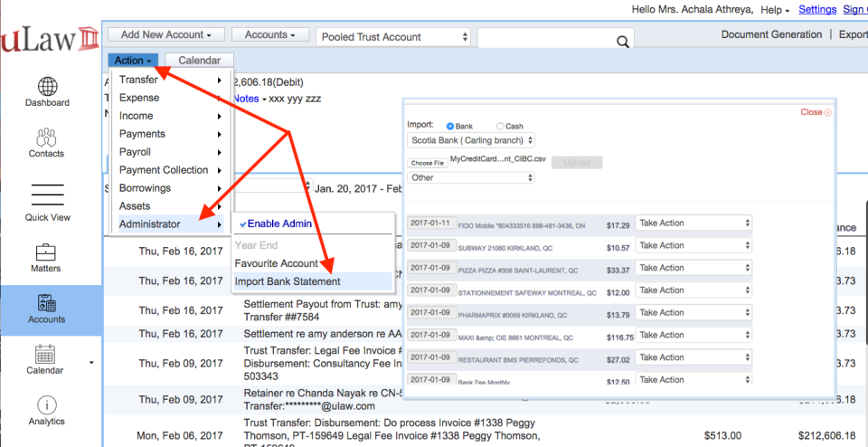Open Take Action for SUBWAY row
The image size is (868, 447).
(x=693, y=245)
